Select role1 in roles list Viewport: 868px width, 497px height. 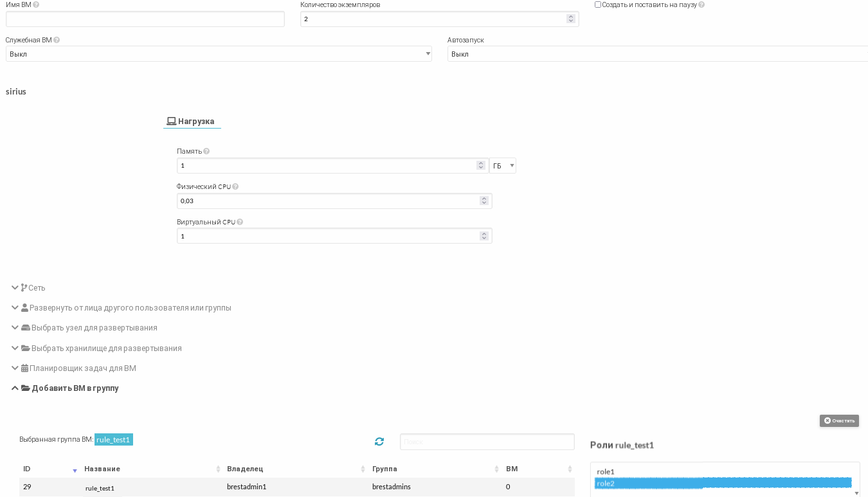coord(606,472)
